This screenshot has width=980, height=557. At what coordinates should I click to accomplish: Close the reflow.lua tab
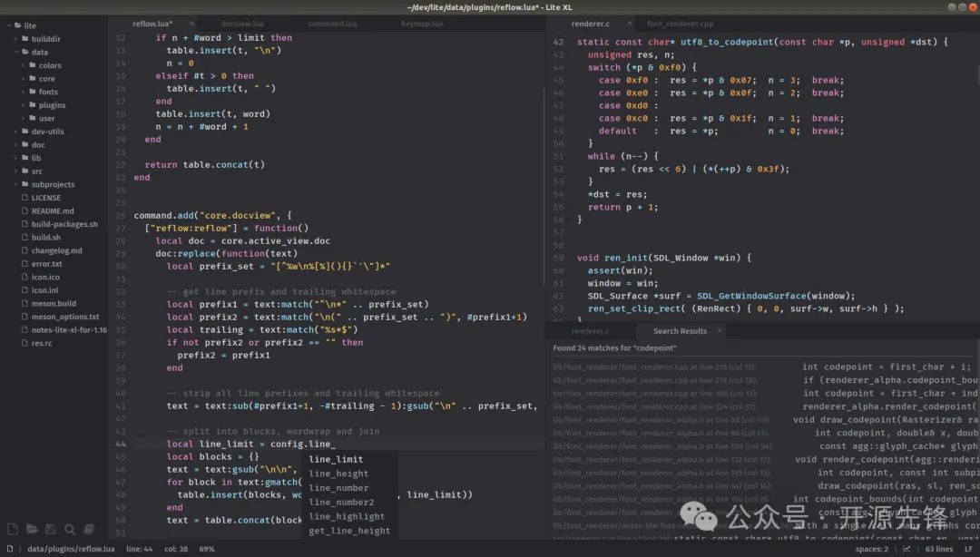point(191,24)
